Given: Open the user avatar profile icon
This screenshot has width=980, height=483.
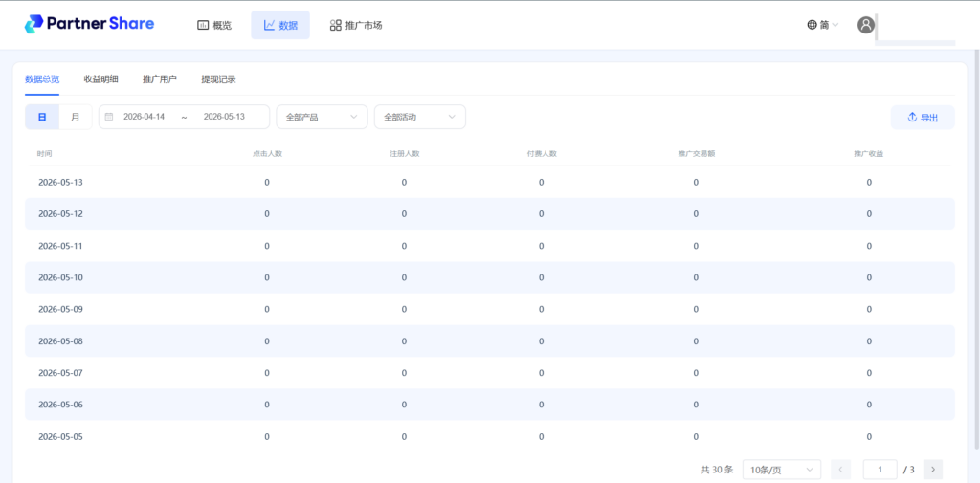Looking at the screenshot, I should point(865,25).
